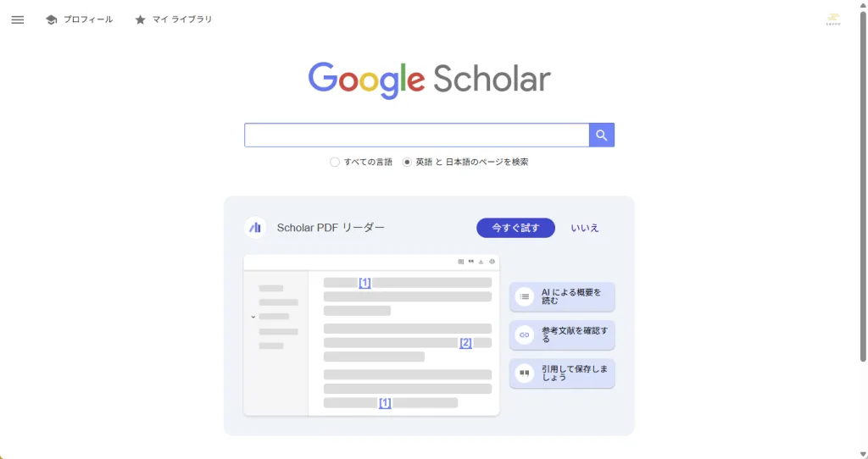
Task: Click the first [1] citation link in preview
Action: click(364, 283)
